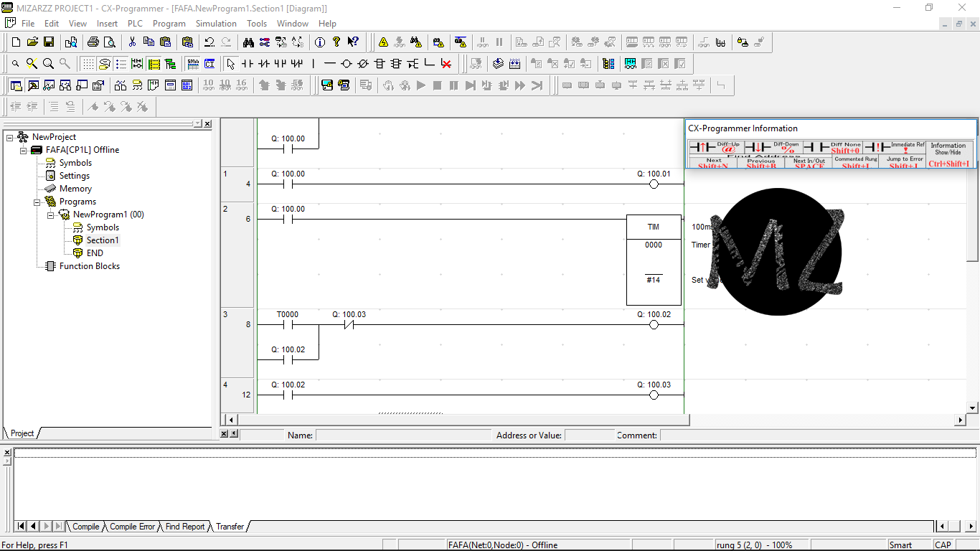Viewport: 980px width, 551px height.
Task: Open the Simulation menu
Action: [215, 23]
